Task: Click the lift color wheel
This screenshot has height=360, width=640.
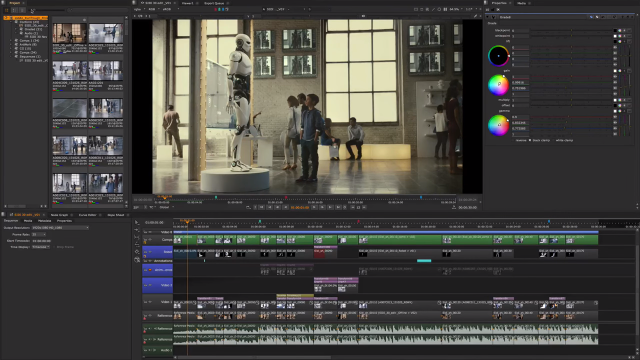Action: pyautogui.click(x=498, y=56)
